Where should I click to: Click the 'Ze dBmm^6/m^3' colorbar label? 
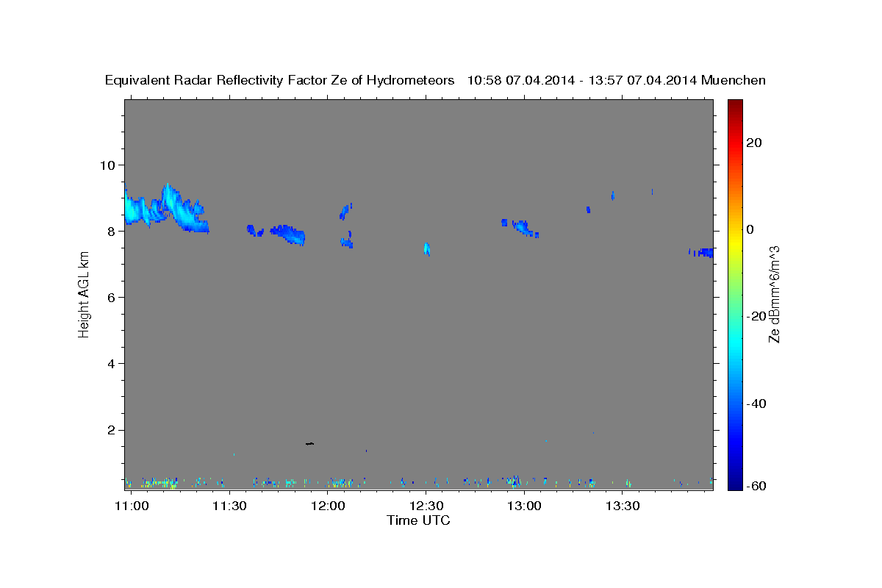(x=774, y=294)
